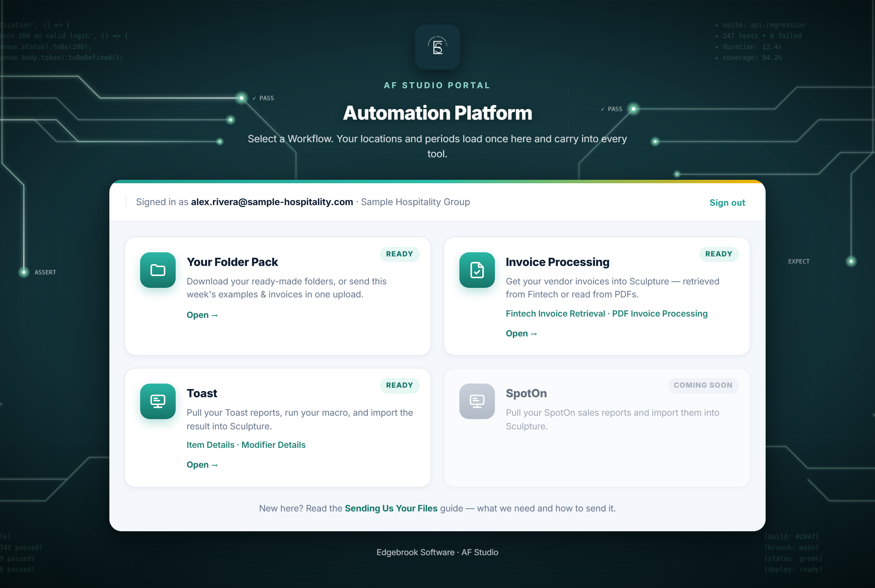This screenshot has width=875, height=588.
Task: Open Toast Item Details
Action: [x=210, y=445]
